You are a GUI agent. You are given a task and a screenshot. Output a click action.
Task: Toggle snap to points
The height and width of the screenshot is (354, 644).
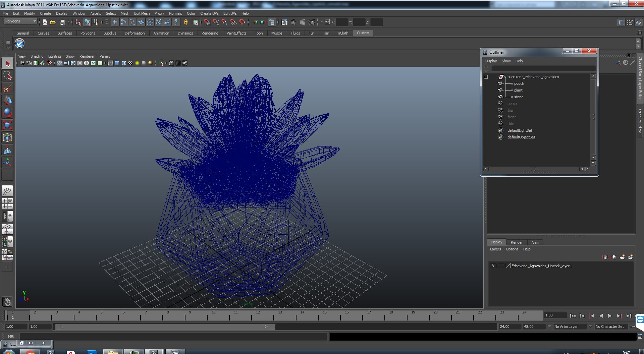pos(224,22)
